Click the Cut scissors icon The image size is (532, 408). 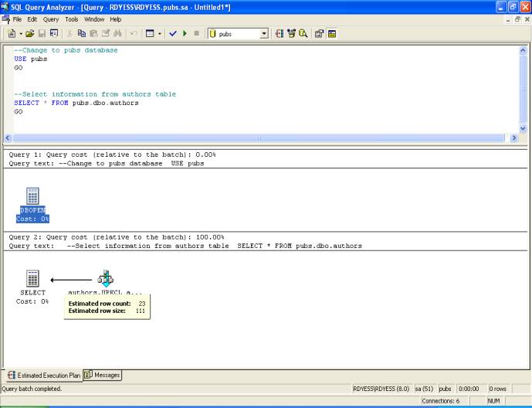(69, 33)
